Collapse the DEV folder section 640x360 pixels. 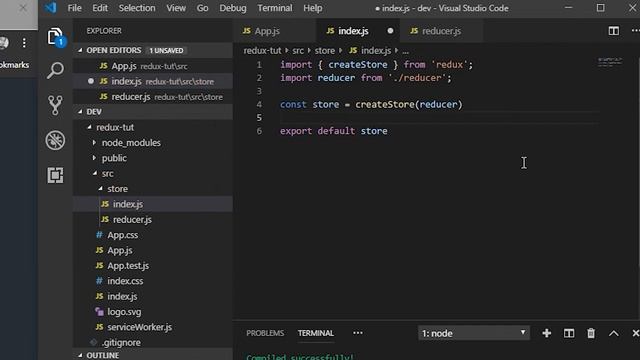pos(80,111)
